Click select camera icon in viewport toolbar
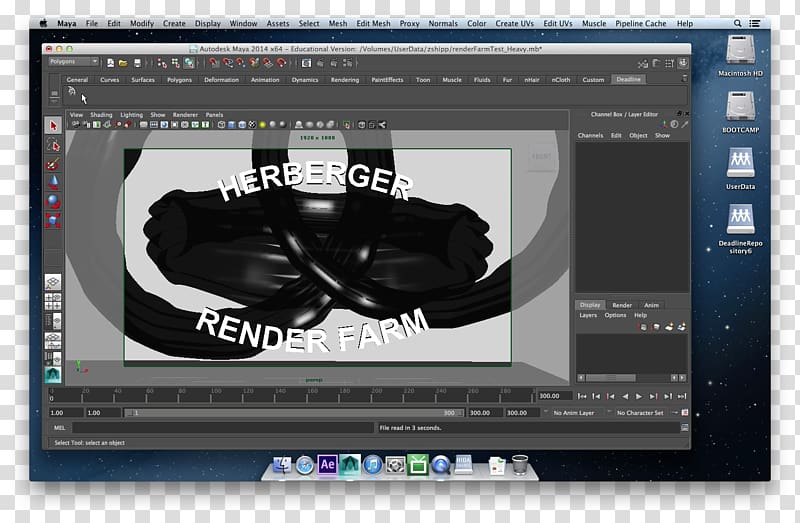 pyautogui.click(x=76, y=124)
